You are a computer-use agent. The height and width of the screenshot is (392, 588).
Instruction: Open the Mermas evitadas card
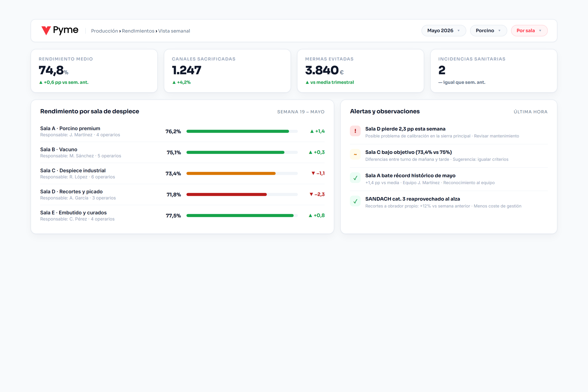[x=361, y=71]
